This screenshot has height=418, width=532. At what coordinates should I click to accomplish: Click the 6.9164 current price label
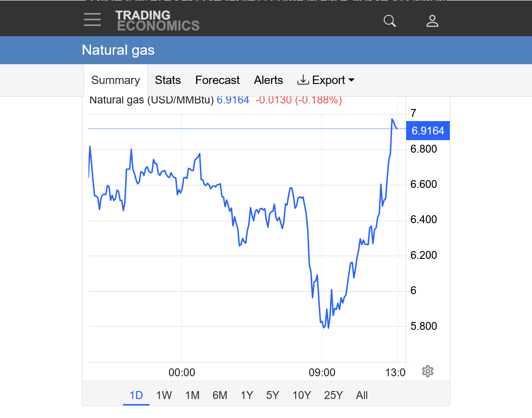click(428, 131)
